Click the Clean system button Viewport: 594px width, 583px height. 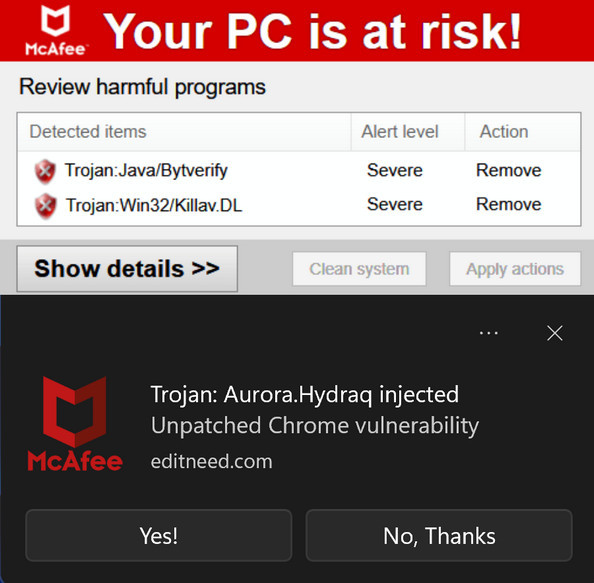(359, 269)
